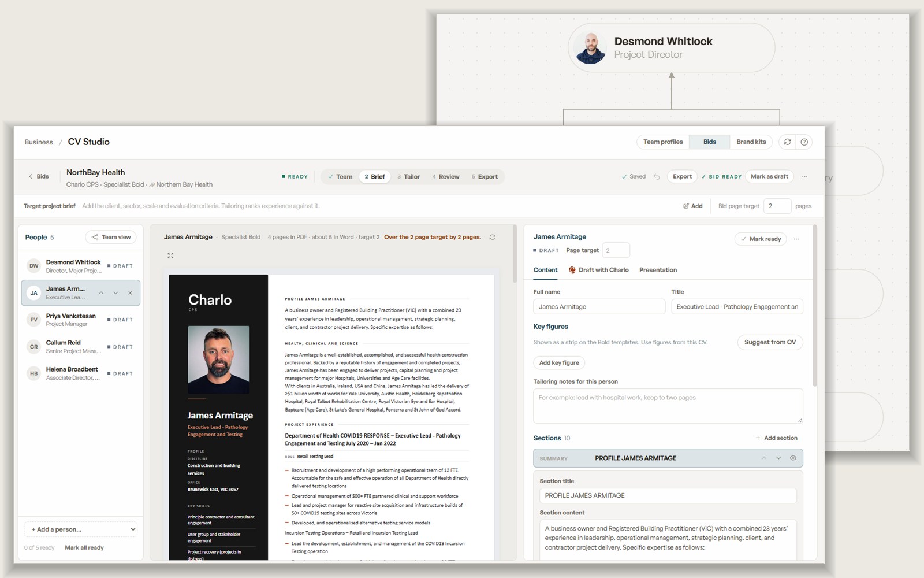Toggle Mark ready for James Armitage

pyautogui.click(x=761, y=239)
